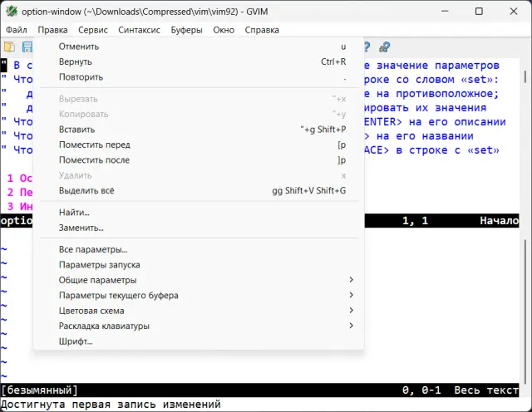Screen dimensions: 532x412
Task: Click the text 'на его названии'
Action: 425,136
